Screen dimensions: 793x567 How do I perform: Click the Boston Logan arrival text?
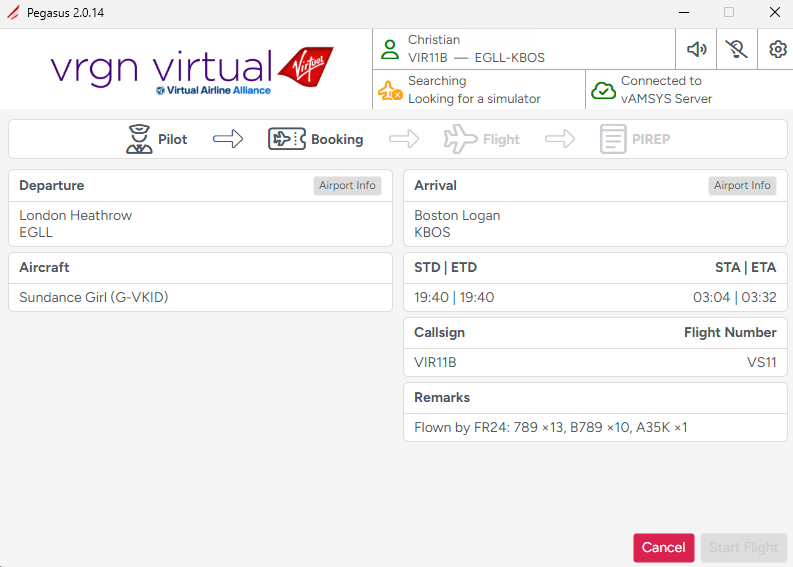[457, 215]
